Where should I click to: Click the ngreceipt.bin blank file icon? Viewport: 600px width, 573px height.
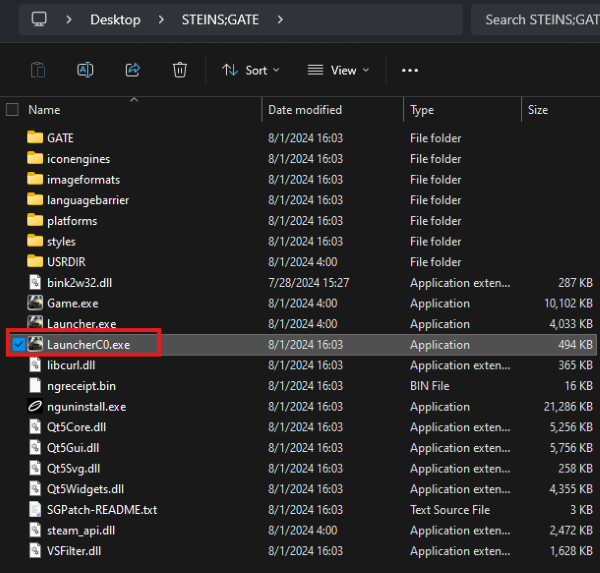click(x=35, y=385)
